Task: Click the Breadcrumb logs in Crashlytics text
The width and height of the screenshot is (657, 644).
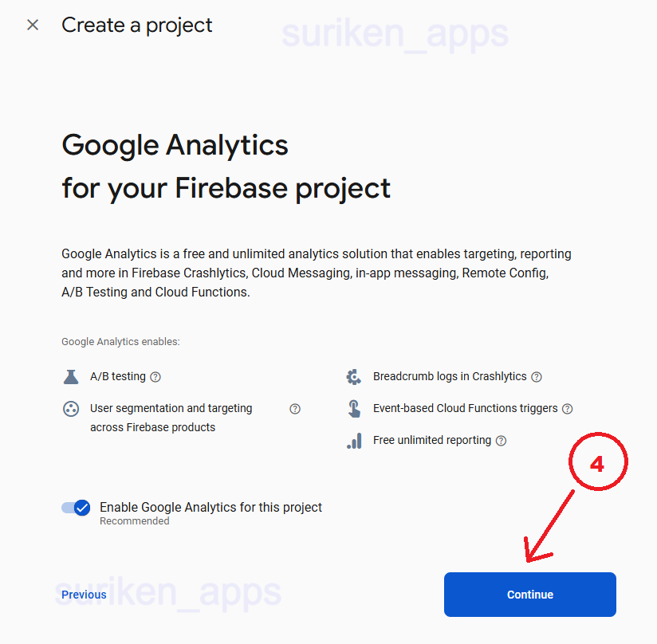Action: tap(450, 376)
